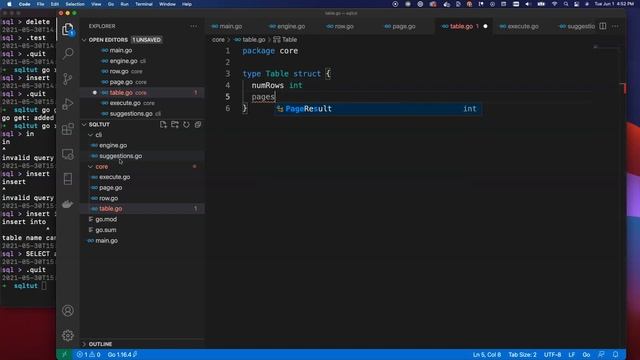Click the terminal window prompt 'sqltut'
The height and width of the screenshot is (360, 640).
click(25, 286)
